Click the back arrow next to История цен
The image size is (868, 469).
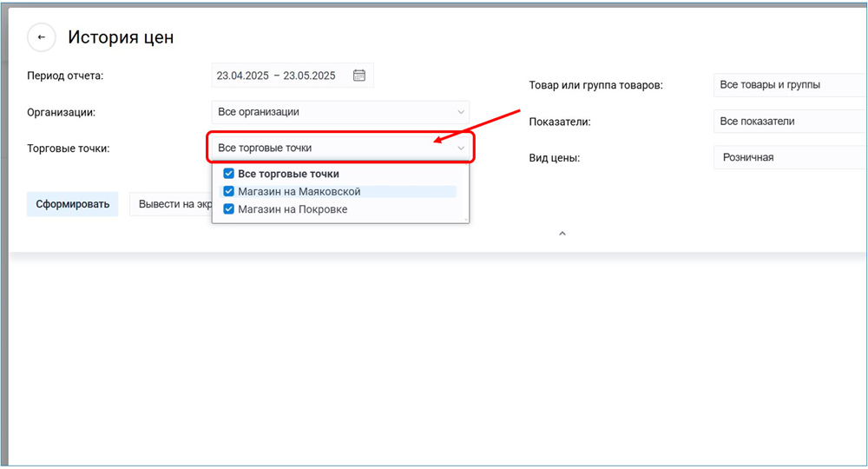click(x=41, y=37)
